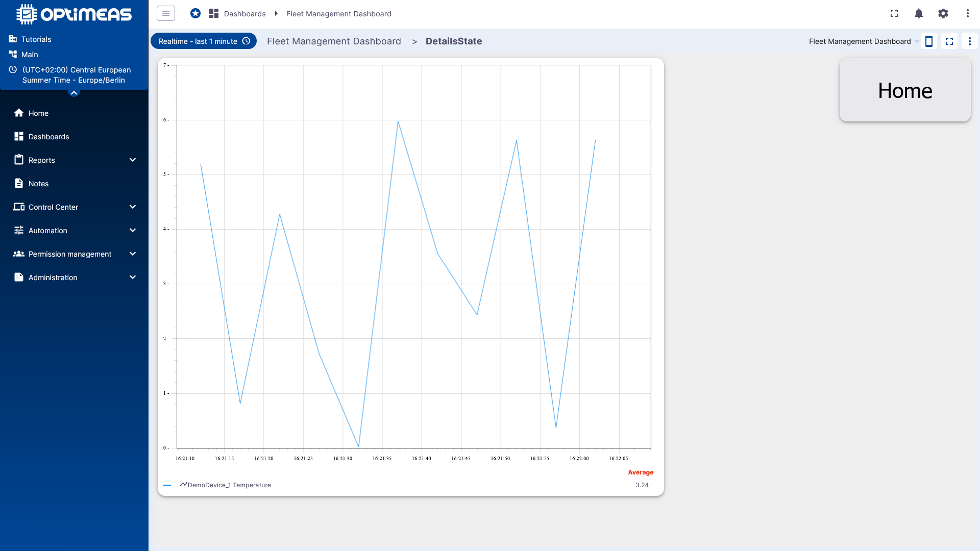Click the favorite star icon in the breadcrumb
Screen dimensions: 980x551
coord(195,13)
